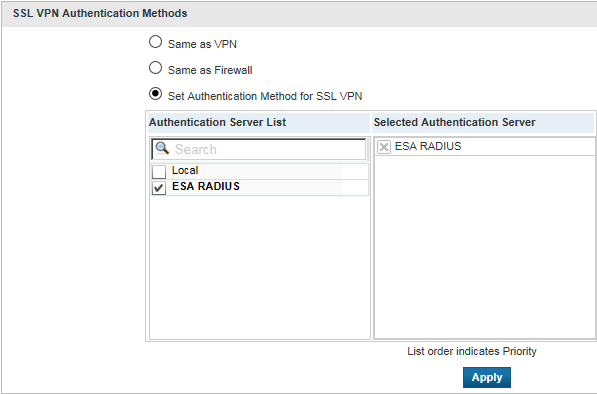Click the Local label in server list
The image size is (597, 394).
185,170
